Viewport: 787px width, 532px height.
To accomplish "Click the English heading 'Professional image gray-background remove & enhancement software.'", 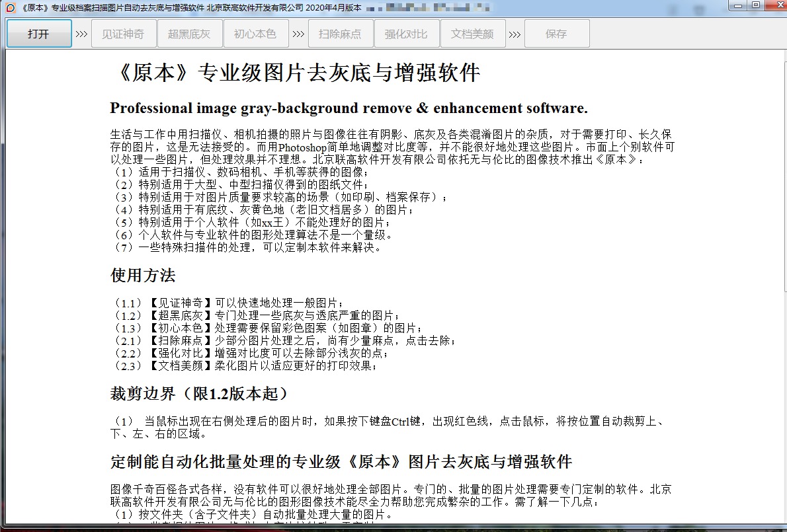I will tap(349, 108).
